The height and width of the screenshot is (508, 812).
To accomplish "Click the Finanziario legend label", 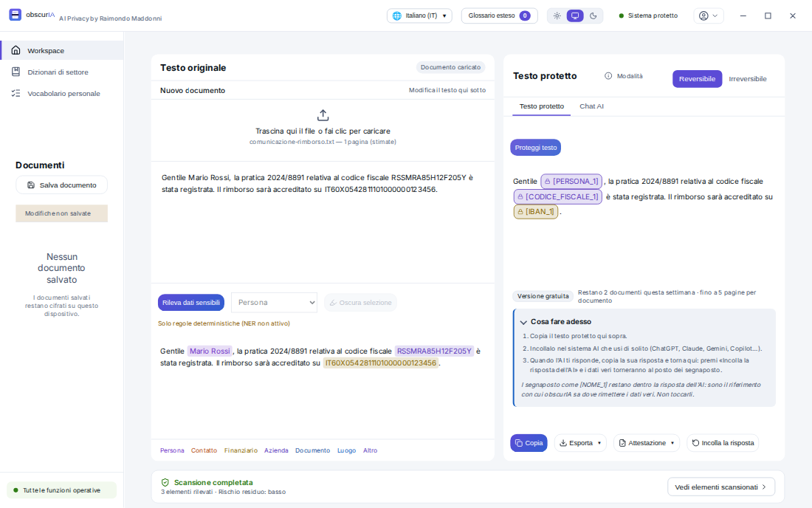I will (241, 450).
